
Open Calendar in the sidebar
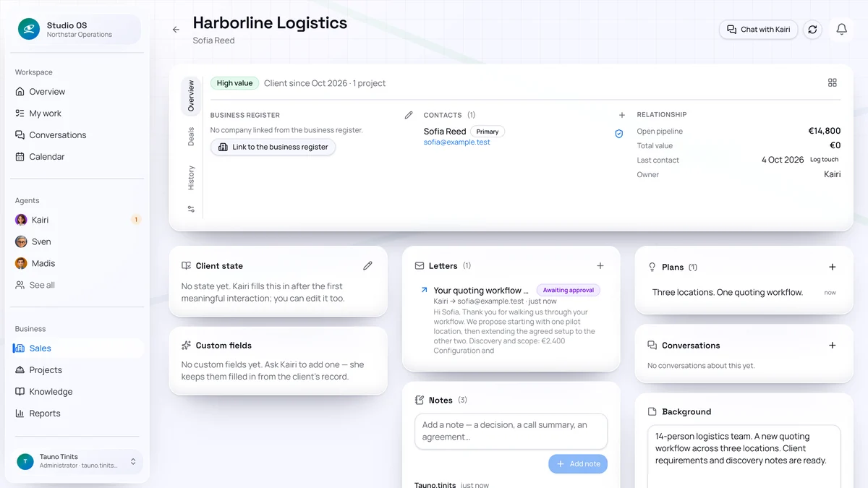pyautogui.click(x=78, y=157)
